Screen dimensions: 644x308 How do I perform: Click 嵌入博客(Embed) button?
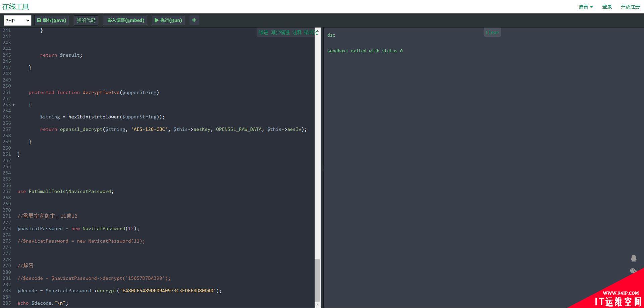(x=125, y=20)
